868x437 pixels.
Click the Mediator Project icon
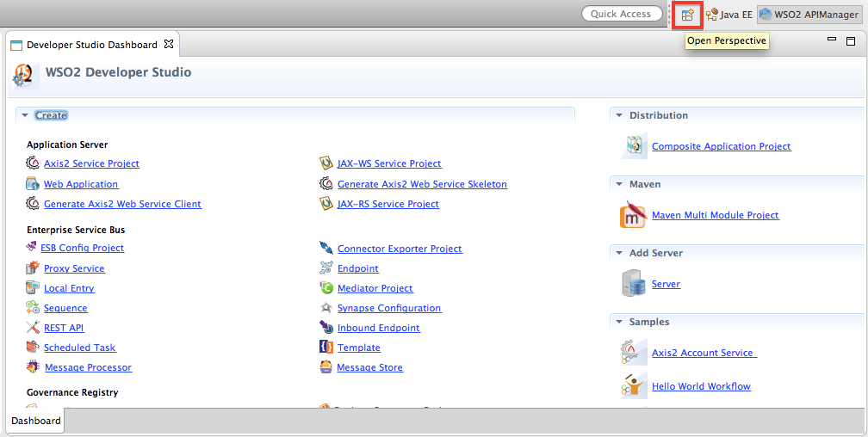[x=326, y=287]
